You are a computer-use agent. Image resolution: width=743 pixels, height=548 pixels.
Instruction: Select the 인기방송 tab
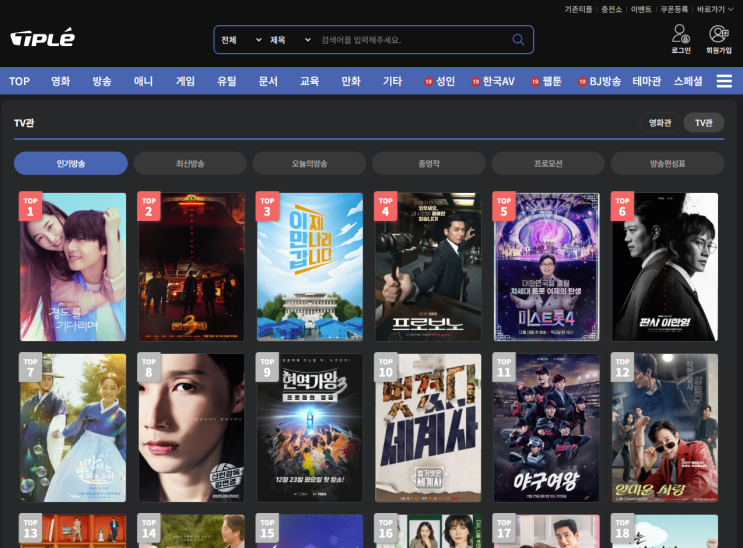(71, 164)
